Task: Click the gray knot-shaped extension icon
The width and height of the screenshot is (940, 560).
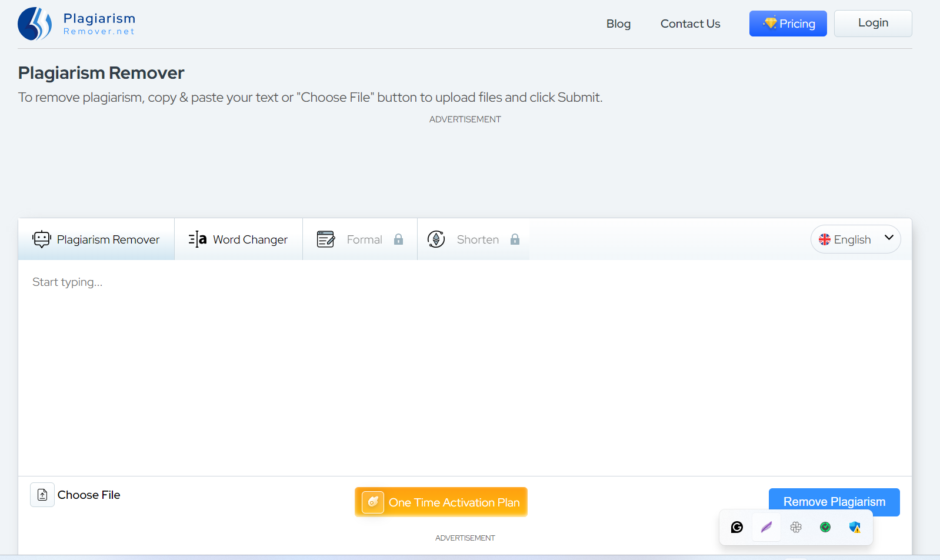Action: pos(796,527)
